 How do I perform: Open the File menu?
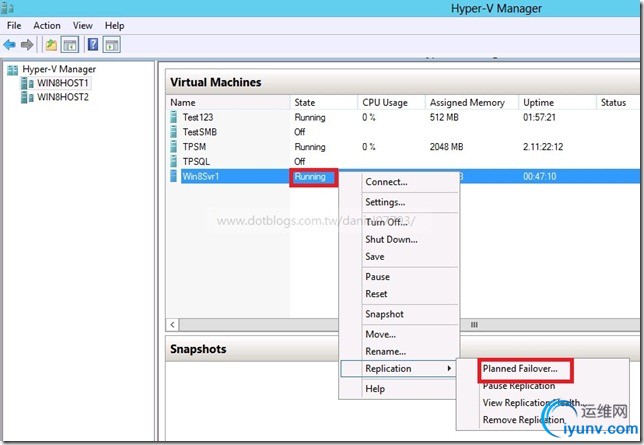(14, 25)
